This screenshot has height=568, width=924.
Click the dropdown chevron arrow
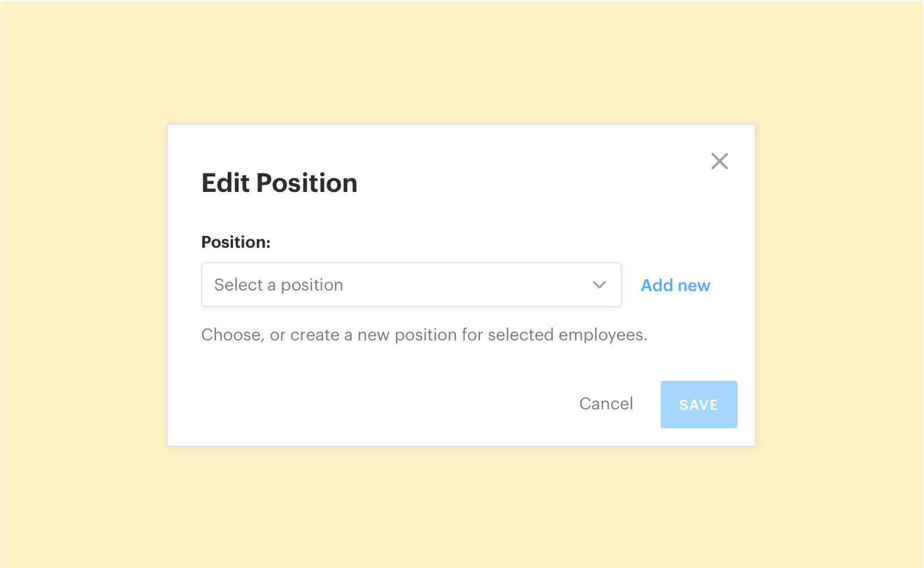click(599, 285)
